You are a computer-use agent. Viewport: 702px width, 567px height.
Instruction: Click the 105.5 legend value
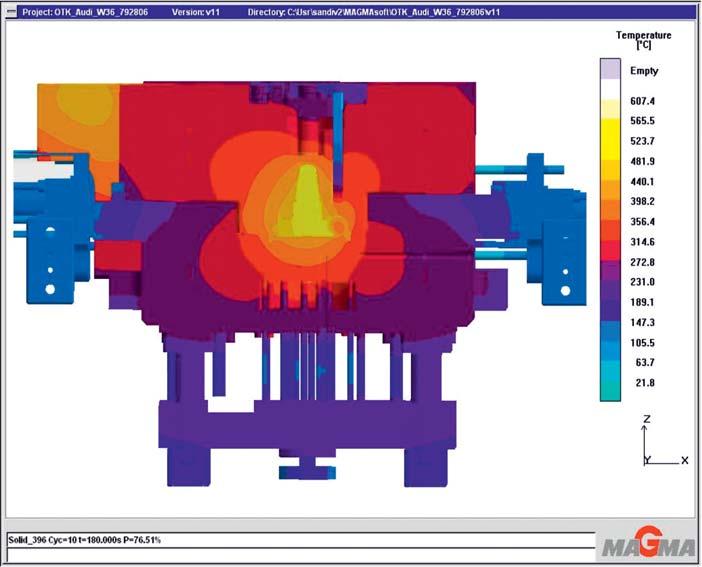(x=642, y=343)
